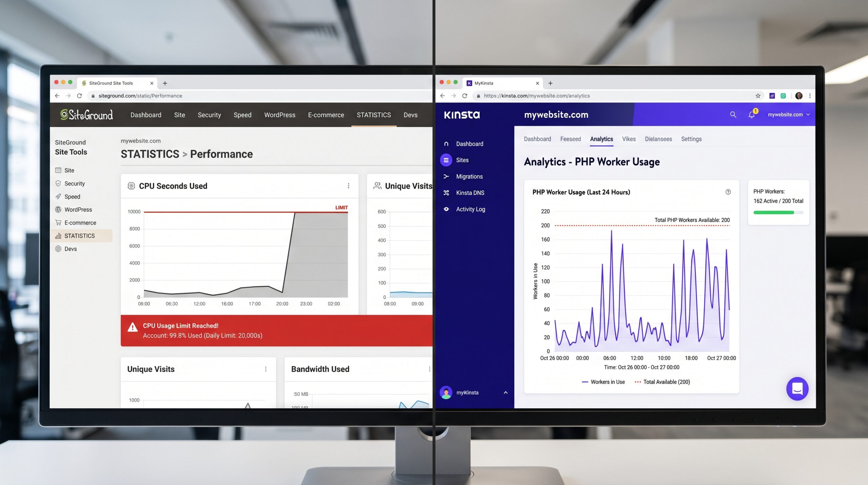Expand the mywebsite.com account dropdown

pos(789,115)
